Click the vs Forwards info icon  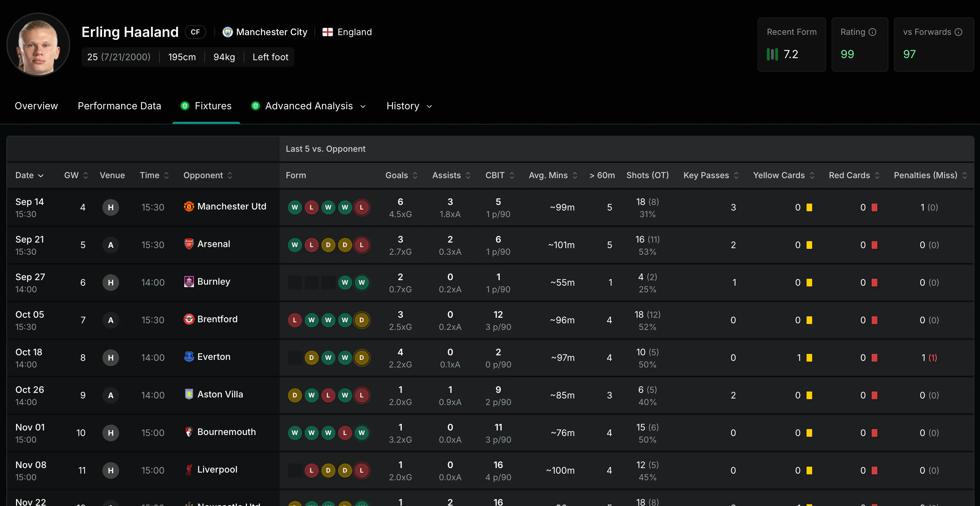tap(958, 32)
